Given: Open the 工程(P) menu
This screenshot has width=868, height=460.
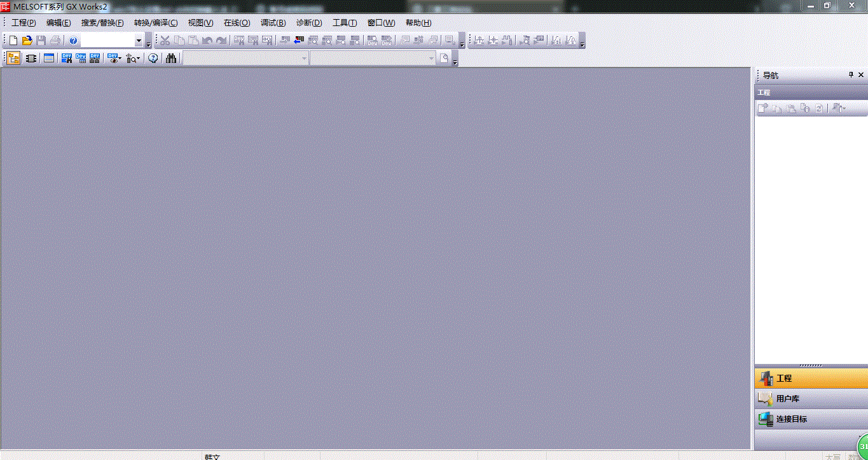Looking at the screenshot, I should point(24,23).
